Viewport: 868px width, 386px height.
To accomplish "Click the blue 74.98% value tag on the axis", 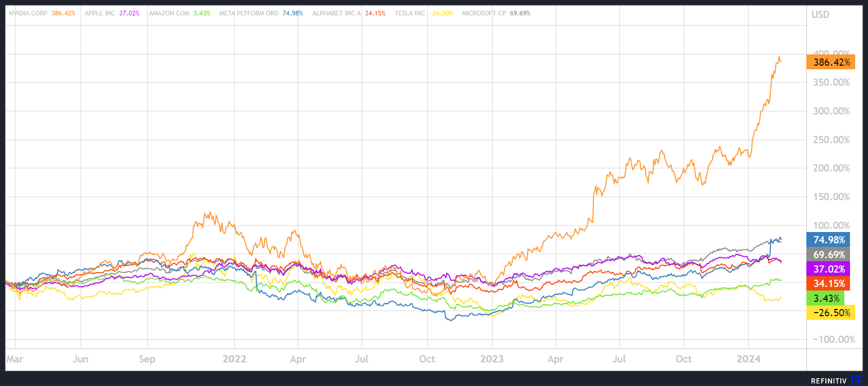I will [828, 240].
